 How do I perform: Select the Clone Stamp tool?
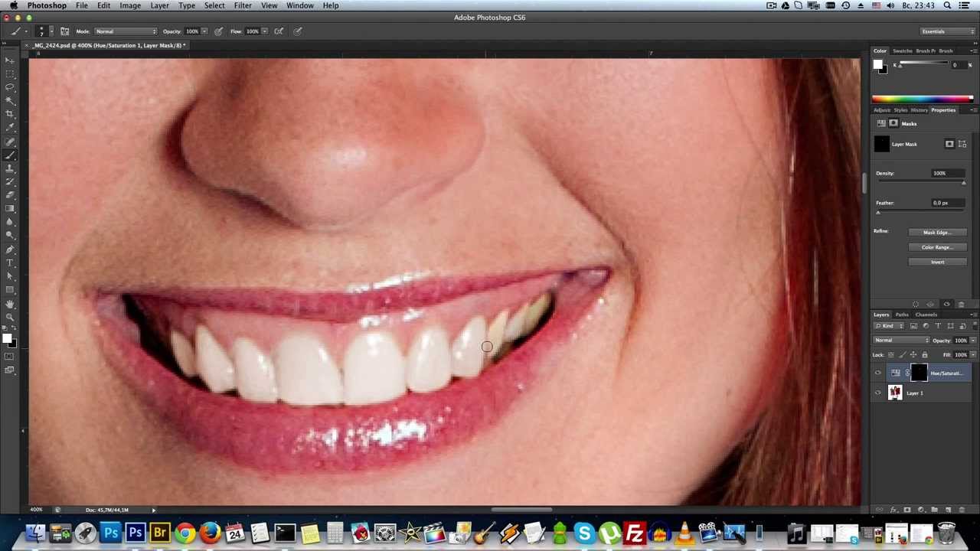coord(10,168)
